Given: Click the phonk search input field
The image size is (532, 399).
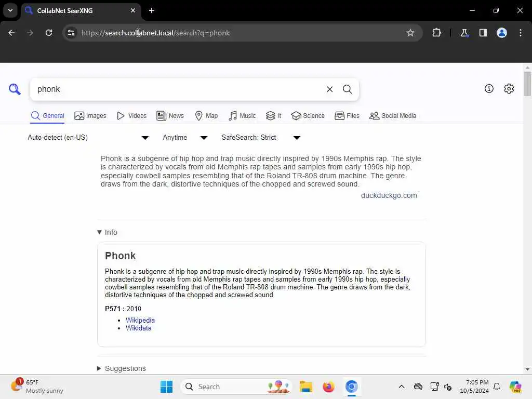Looking at the screenshot, I should click(x=177, y=89).
